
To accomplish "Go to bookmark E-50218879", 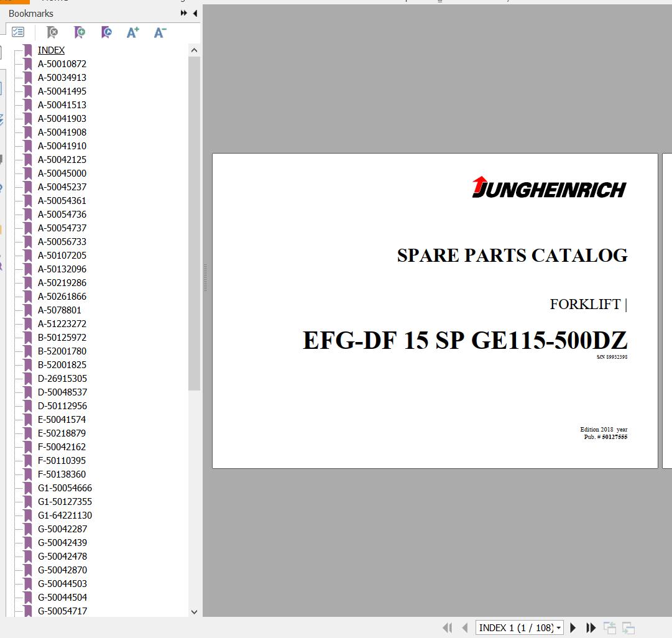I will point(62,433).
